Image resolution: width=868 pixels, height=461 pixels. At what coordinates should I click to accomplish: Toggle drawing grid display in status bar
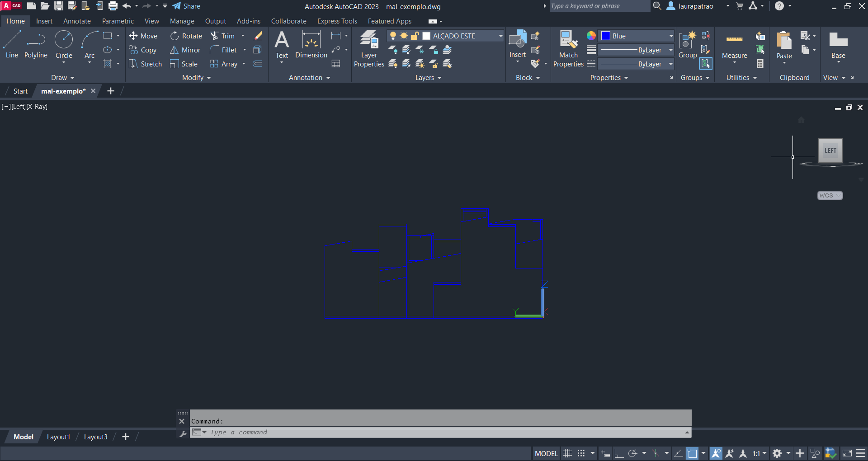coord(568,453)
